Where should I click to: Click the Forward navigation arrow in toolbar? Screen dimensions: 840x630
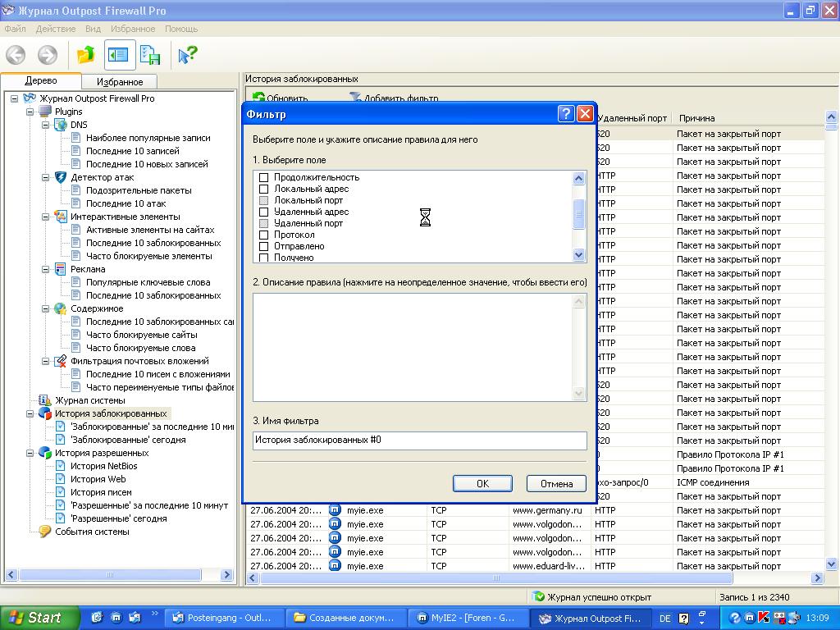click(47, 55)
